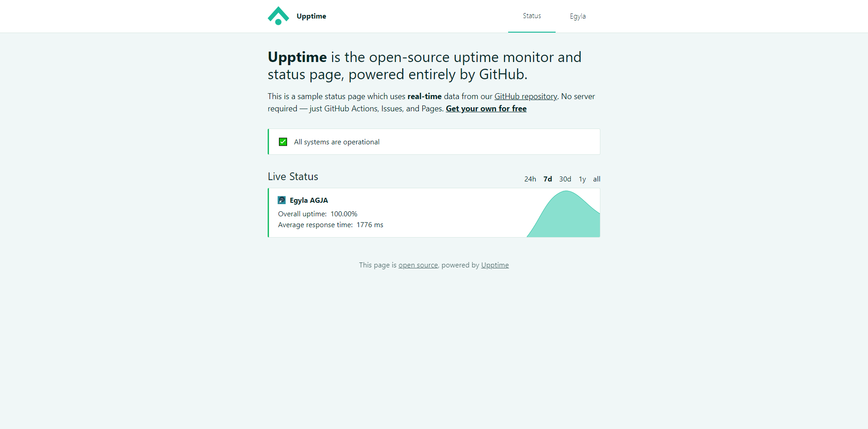This screenshot has height=429, width=868.
Task: Switch to the 30d time range
Action: pyautogui.click(x=565, y=179)
